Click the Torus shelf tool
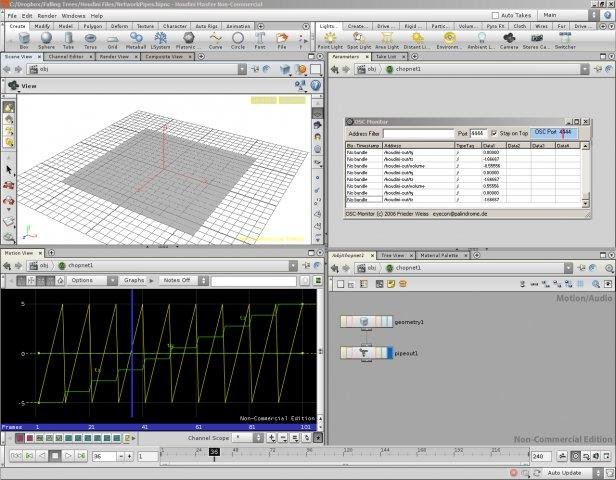This screenshot has width=616, height=480. tap(91, 40)
